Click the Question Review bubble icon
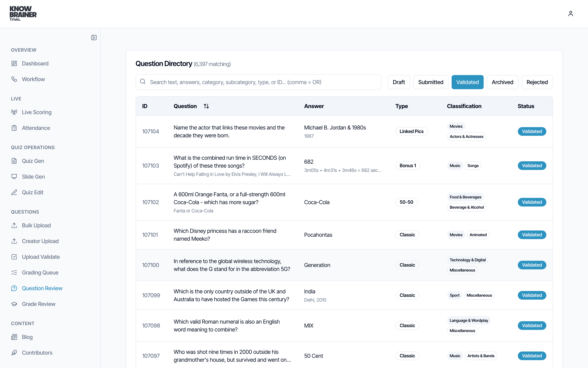The image size is (588, 368). coord(14,288)
